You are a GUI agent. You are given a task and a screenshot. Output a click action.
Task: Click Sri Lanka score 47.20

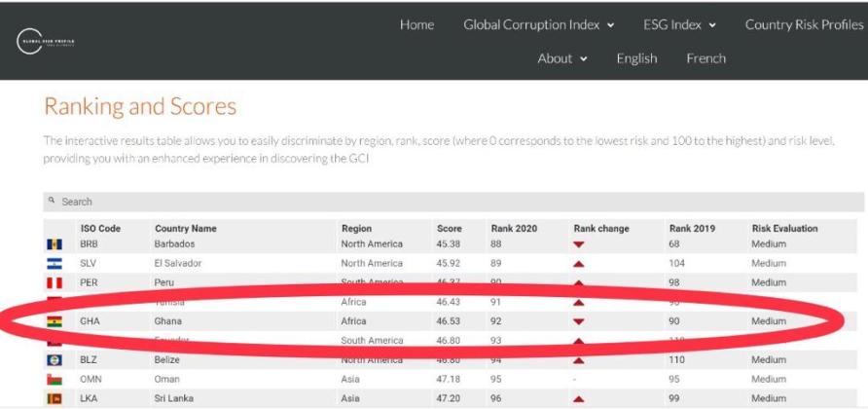tap(448, 398)
